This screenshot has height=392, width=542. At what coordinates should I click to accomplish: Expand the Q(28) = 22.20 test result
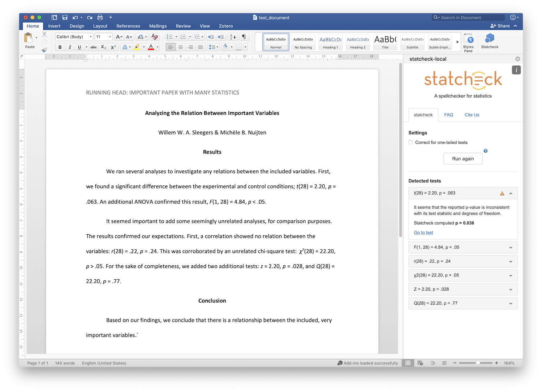click(510, 303)
